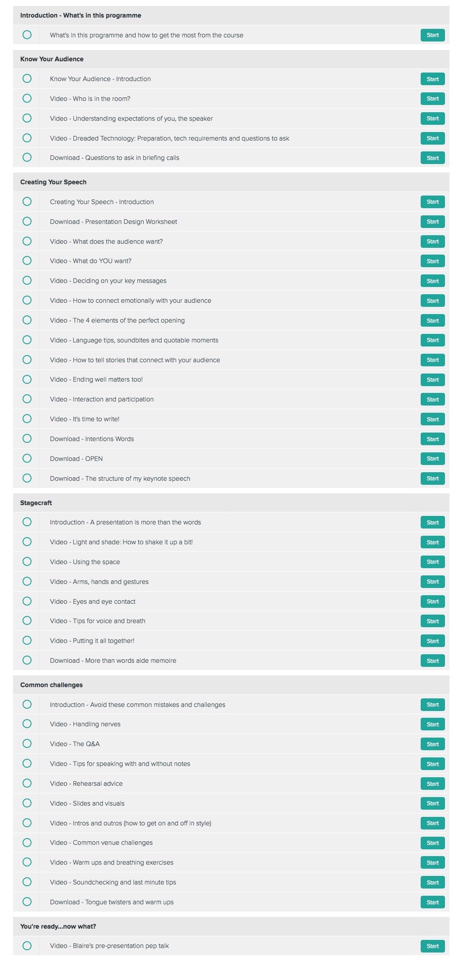Select the 'You're ready...now what?' section heading
Screen dimensions: 463x980
pos(231,926)
